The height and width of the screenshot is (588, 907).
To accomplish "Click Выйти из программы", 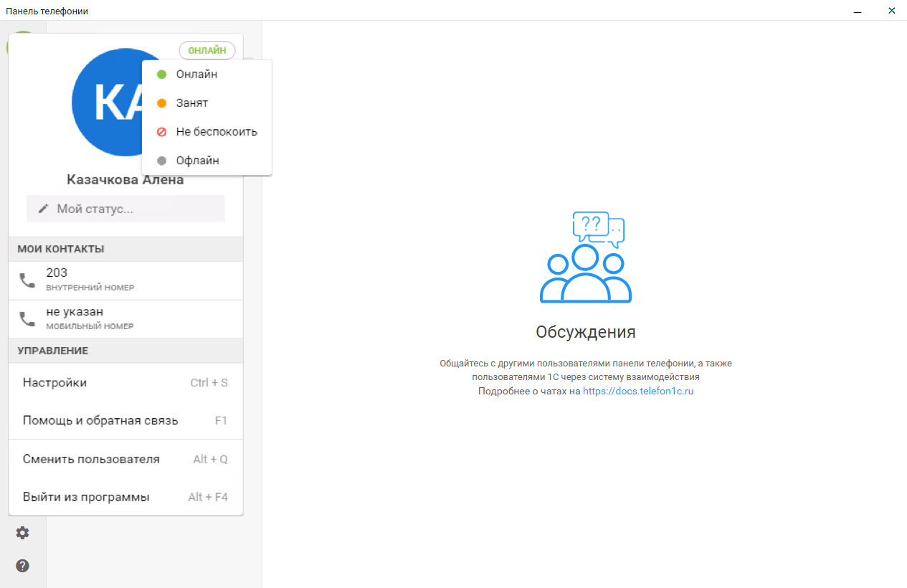I will click(x=126, y=497).
